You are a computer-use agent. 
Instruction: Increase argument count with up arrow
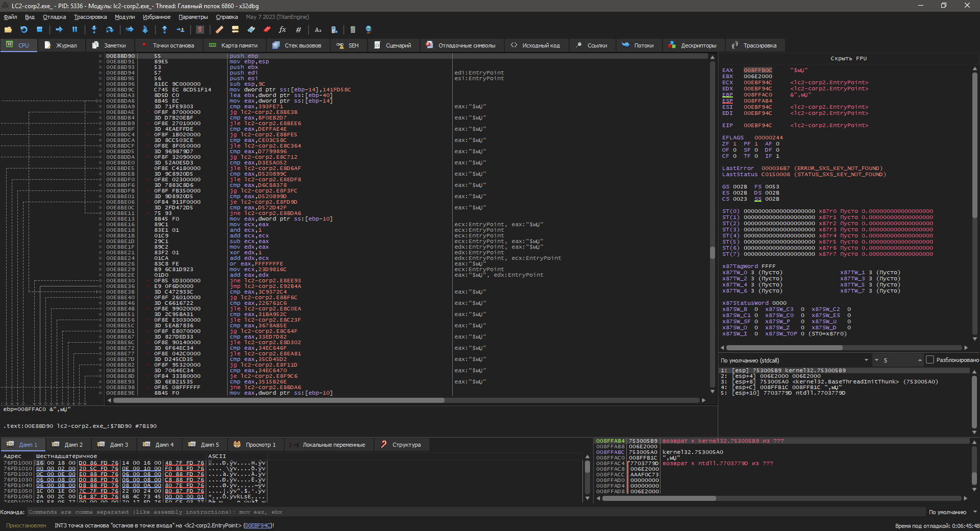tap(920, 359)
